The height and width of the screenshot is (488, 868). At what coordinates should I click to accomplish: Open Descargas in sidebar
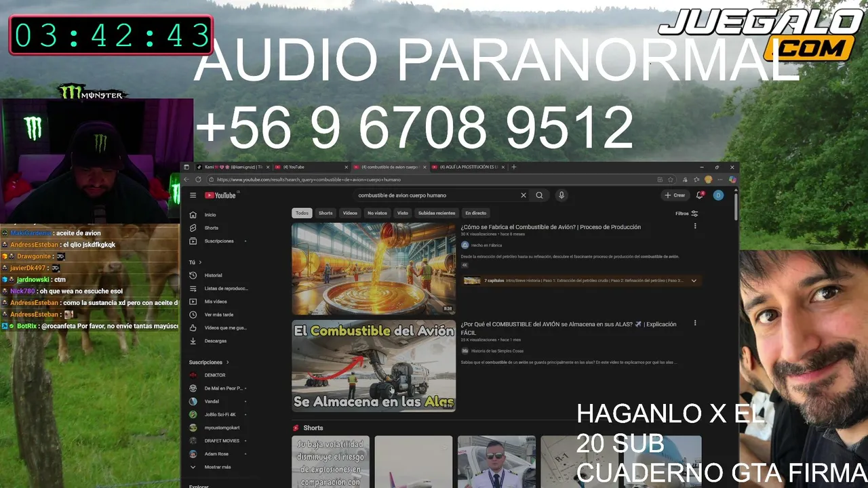pyautogui.click(x=215, y=341)
